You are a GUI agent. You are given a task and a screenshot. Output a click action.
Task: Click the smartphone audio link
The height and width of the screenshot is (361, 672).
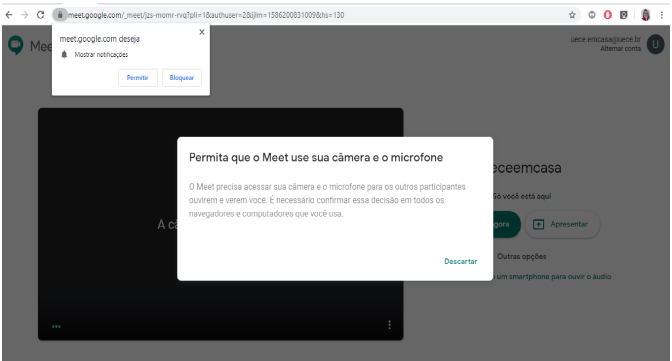pos(552,277)
